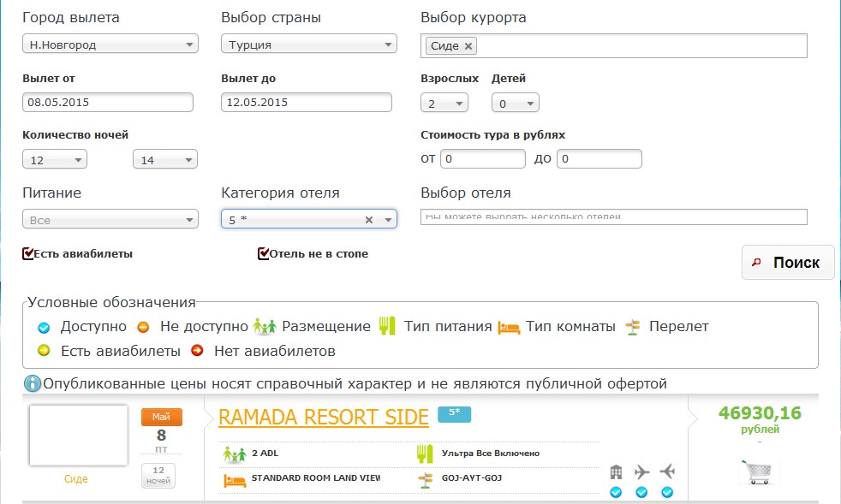Expand the Питание dropdown
The image size is (841, 504).
click(x=110, y=220)
